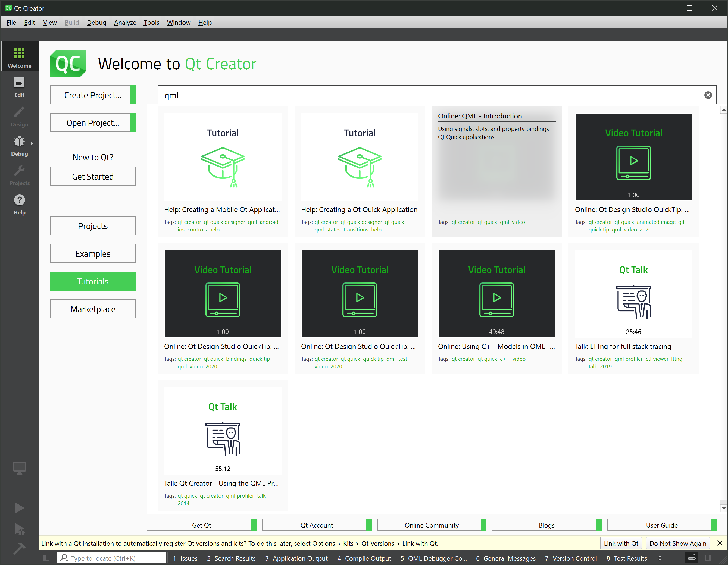The width and height of the screenshot is (728, 565).
Task: Click the green Run play button
Action: pos(19,508)
